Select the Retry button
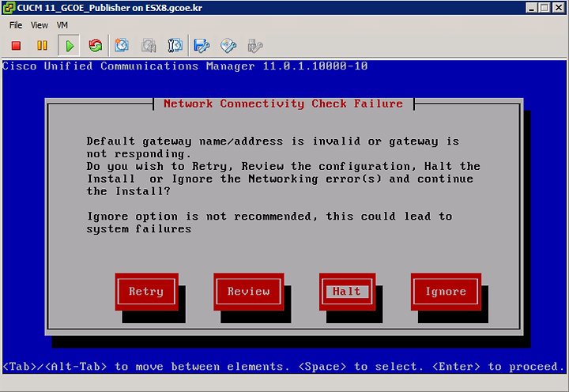Viewport: 569px width, 392px height. click(x=146, y=292)
